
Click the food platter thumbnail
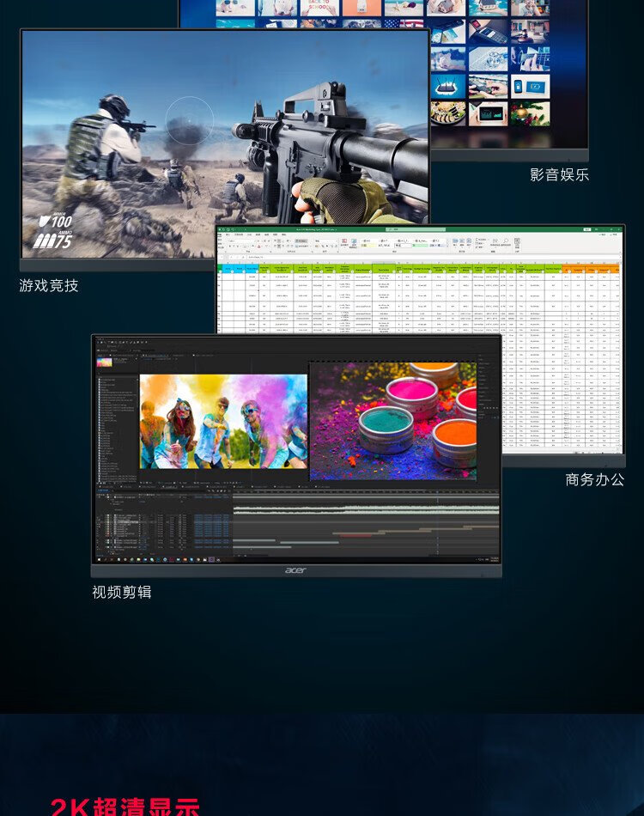click(447, 113)
